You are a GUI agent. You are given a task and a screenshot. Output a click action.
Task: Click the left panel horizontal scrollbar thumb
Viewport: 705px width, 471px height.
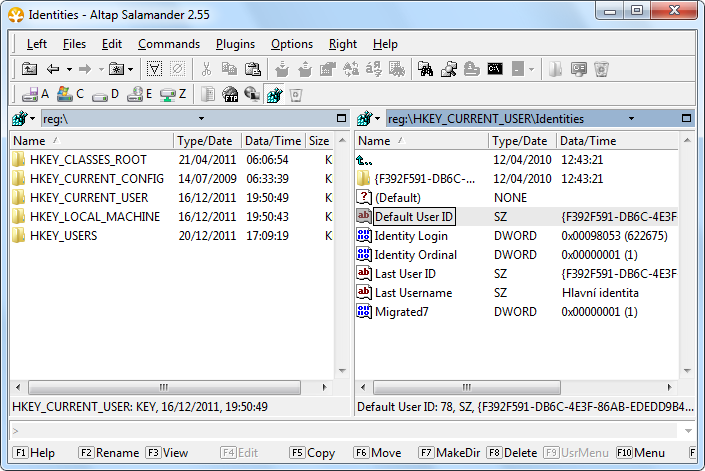coord(164,387)
